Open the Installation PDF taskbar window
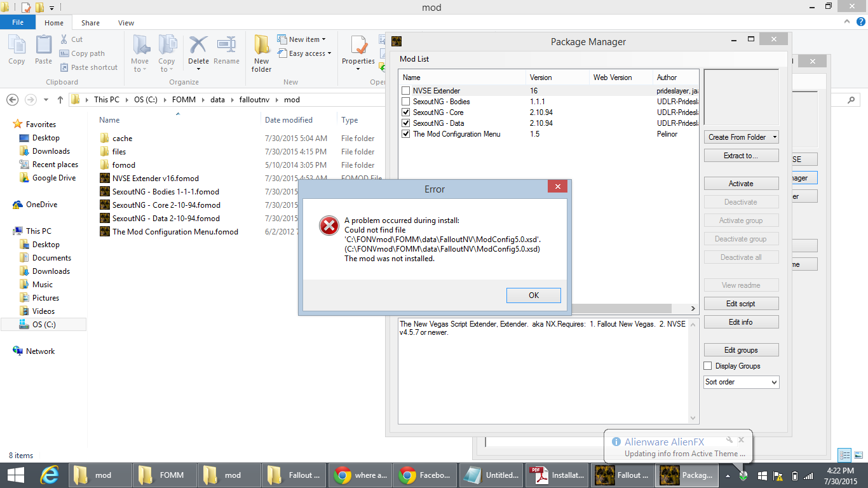This screenshot has width=868, height=488. click(555, 475)
